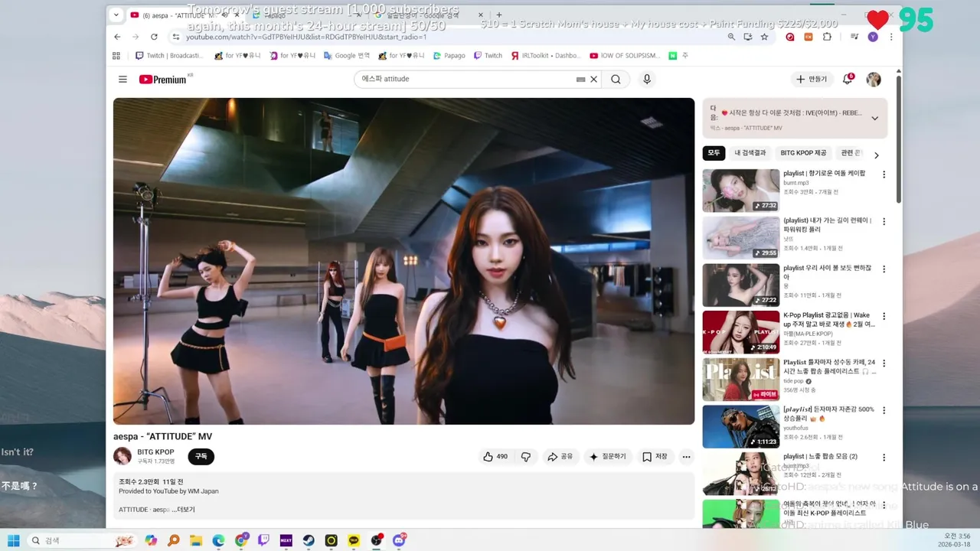Start voice search with microphone
Screen dimensions: 980x551
pyautogui.click(x=647, y=80)
